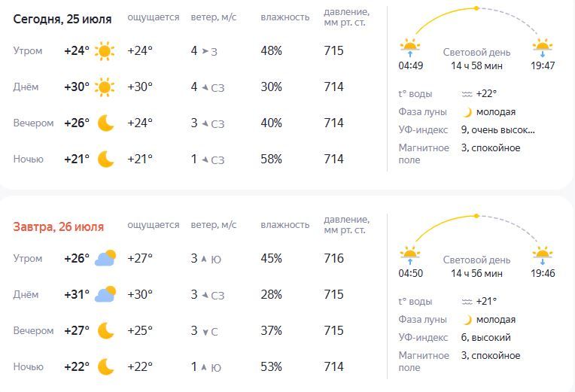
Task: Click today's 'Световой день' 14 ч 58 мин label
Action: pos(476,59)
